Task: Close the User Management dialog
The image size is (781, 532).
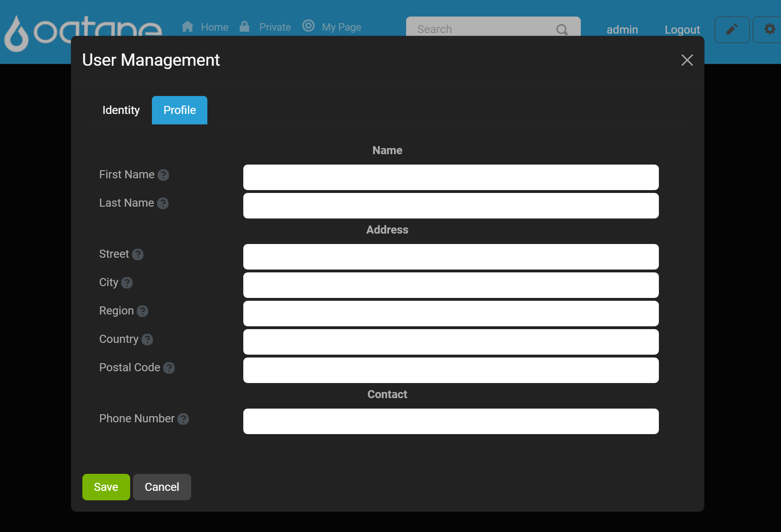Action: (x=687, y=60)
